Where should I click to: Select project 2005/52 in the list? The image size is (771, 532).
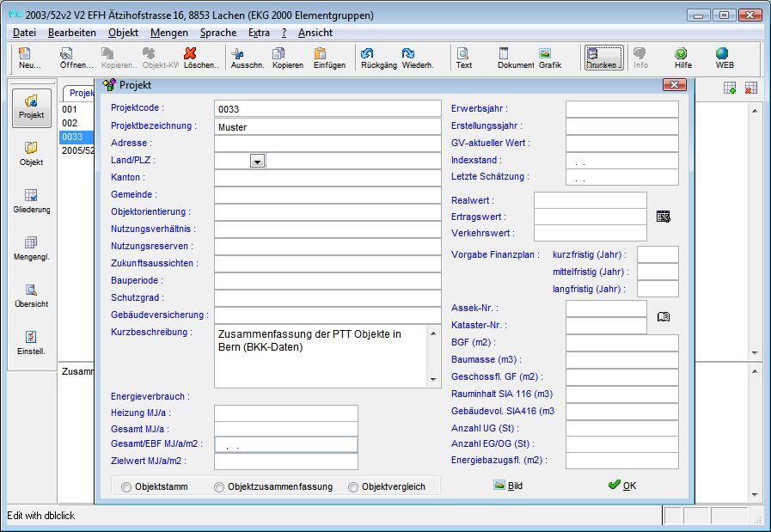(77, 150)
